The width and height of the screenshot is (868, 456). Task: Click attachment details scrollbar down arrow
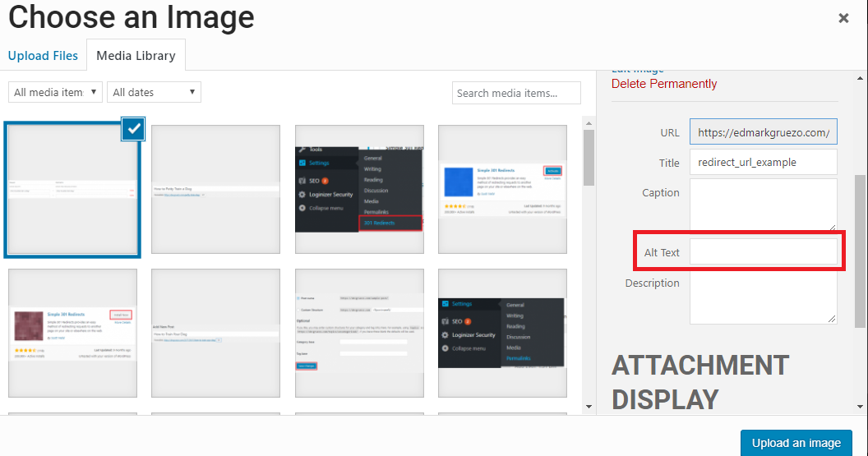(860, 407)
